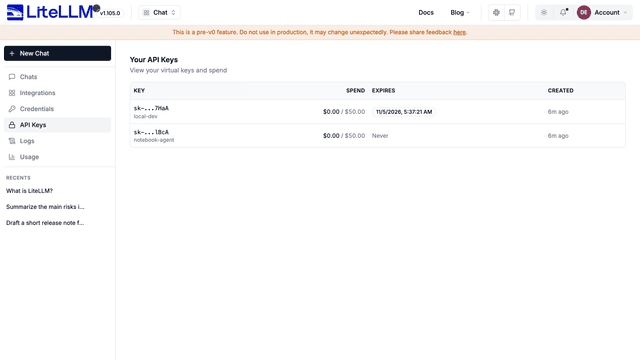Click the plus icon in New Chat

click(x=12, y=53)
